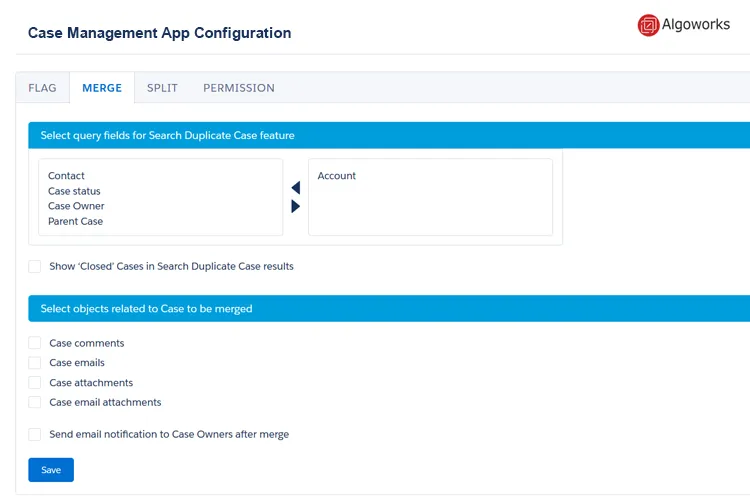Go to the PERMISSION tab

(x=239, y=88)
